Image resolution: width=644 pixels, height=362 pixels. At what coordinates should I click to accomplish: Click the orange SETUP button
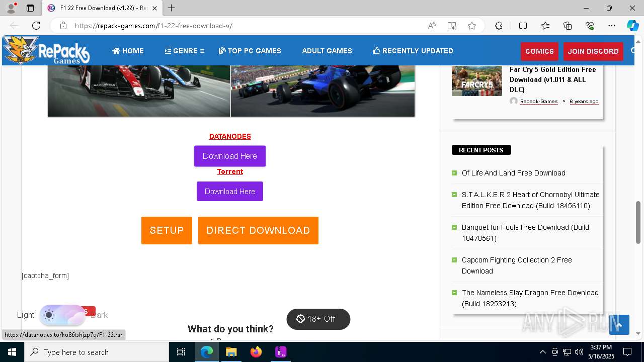pyautogui.click(x=167, y=230)
